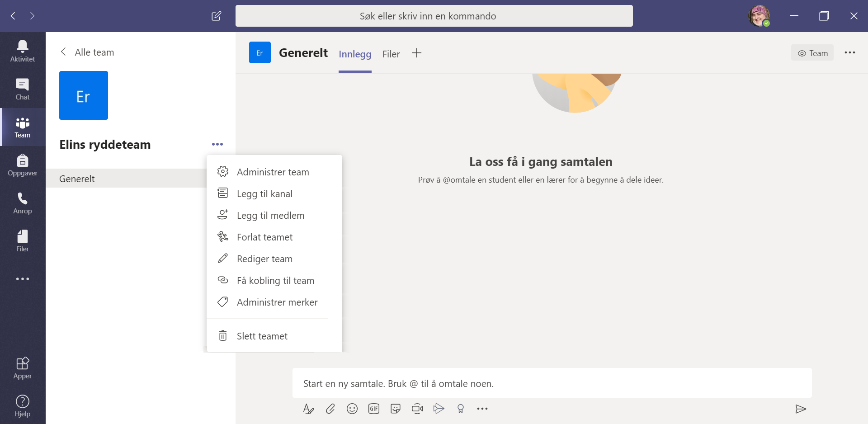The height and width of the screenshot is (424, 868).
Task: Click the attach paperclip icon
Action: 330,409
